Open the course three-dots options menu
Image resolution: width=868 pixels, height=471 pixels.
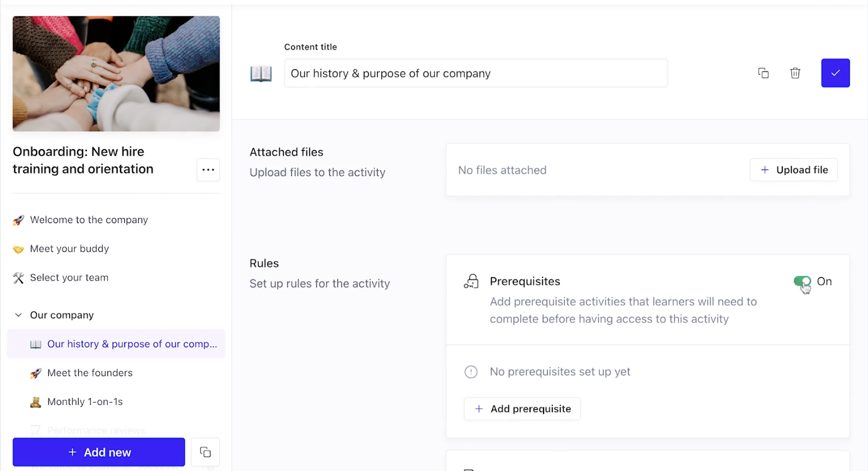[208, 170]
